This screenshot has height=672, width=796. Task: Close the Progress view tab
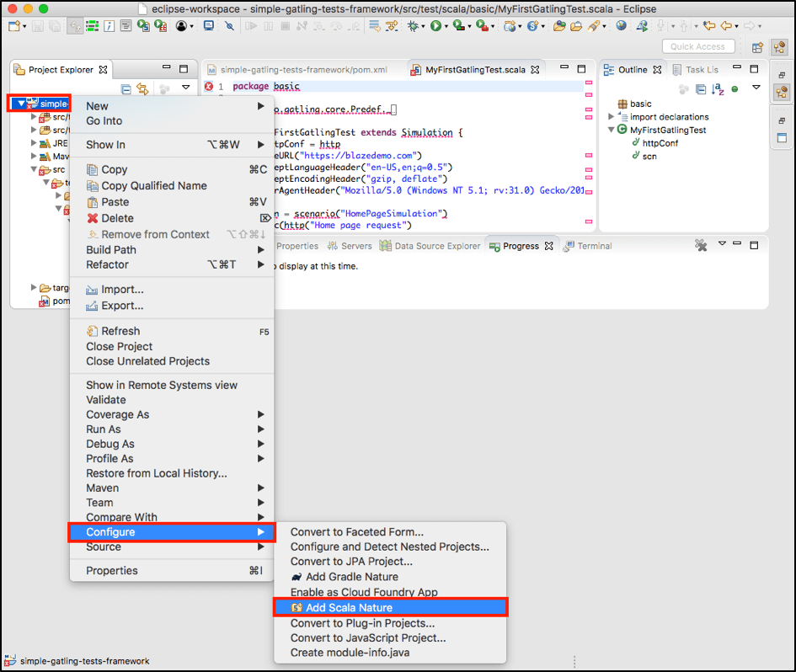548,246
